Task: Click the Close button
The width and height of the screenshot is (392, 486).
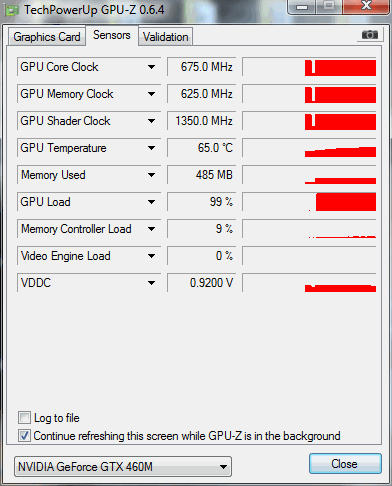Action: point(345,464)
